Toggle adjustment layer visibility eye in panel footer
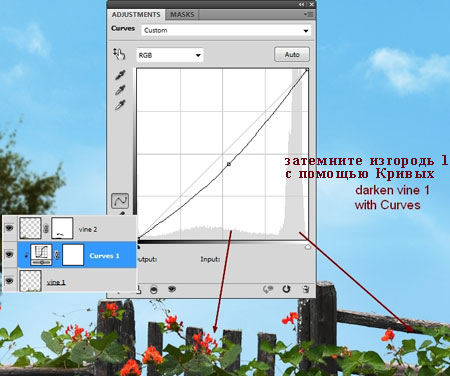450x376 pixels. (x=172, y=289)
